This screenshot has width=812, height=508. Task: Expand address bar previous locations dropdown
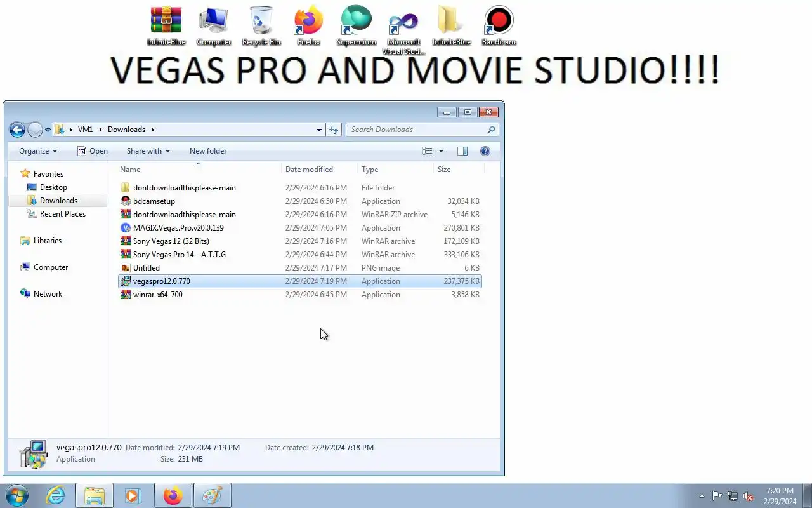(319, 130)
